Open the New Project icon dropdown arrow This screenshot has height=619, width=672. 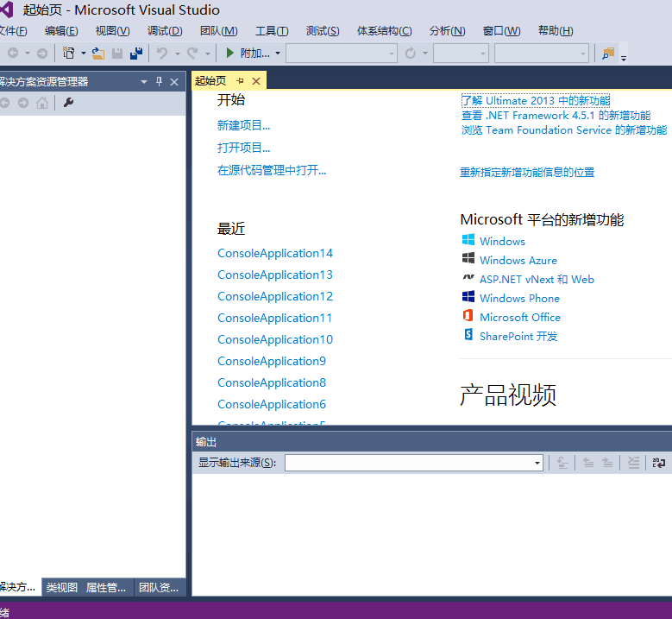click(83, 54)
